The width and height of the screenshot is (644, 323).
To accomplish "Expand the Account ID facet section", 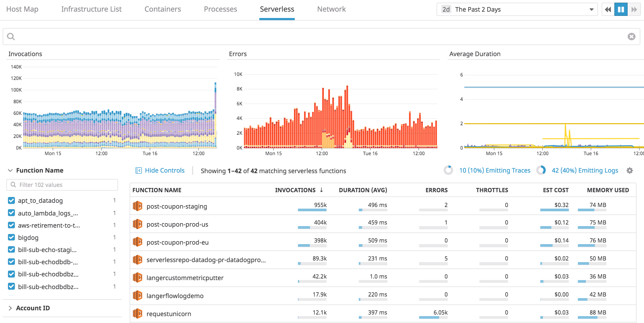I will tap(10, 308).
